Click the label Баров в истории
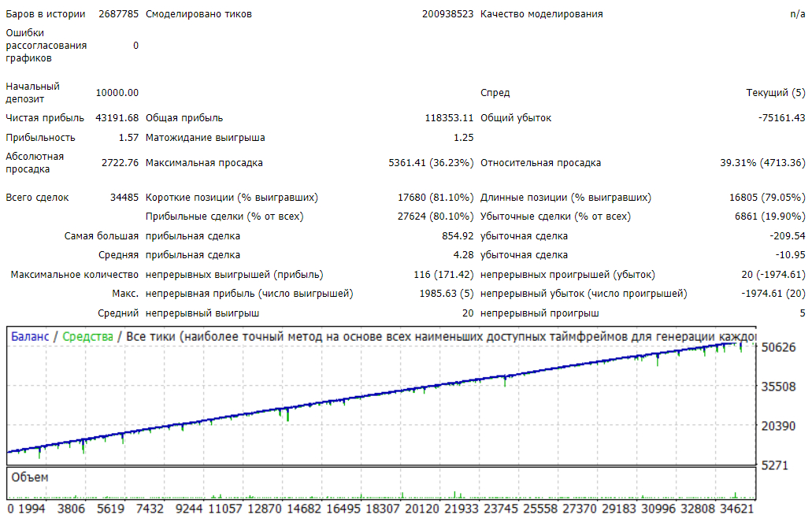This screenshot has height=522, width=812. coord(46,14)
